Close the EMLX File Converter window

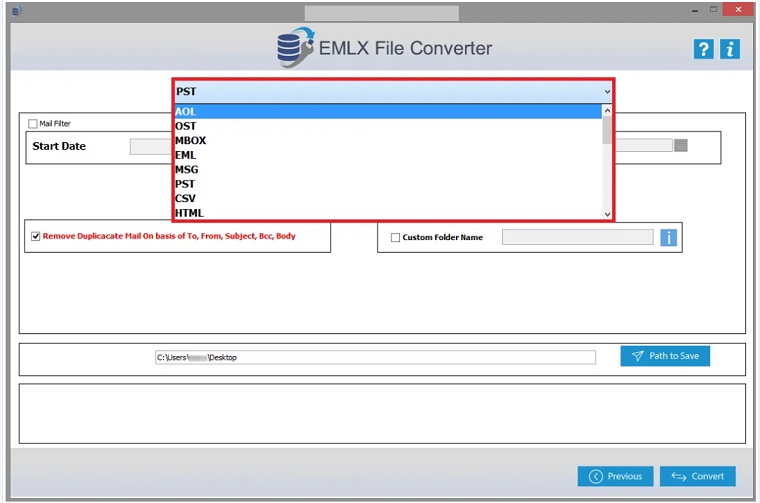[738, 10]
